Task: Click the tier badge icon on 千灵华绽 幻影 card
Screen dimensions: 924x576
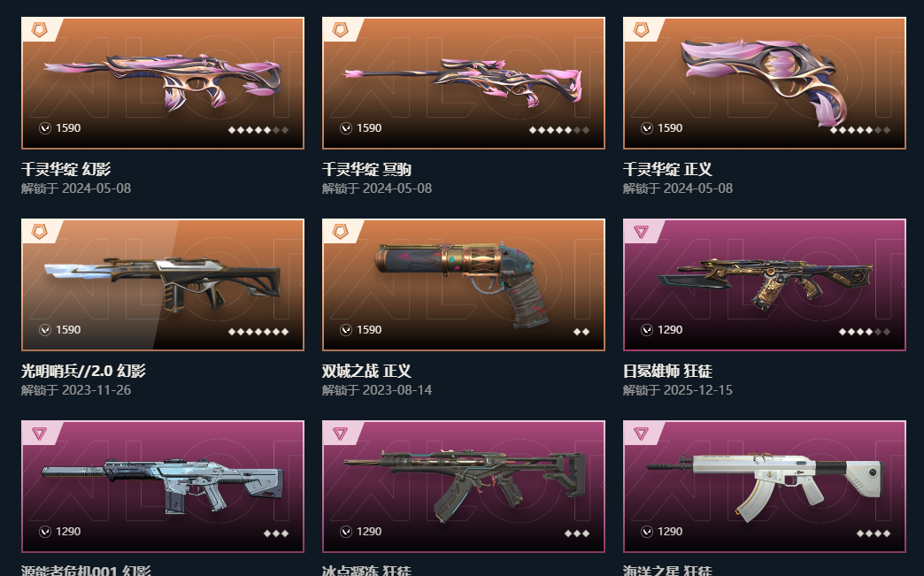Action: tap(40, 29)
